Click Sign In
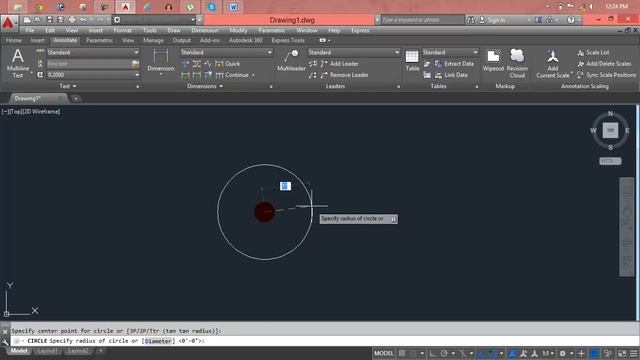This screenshot has width=640, height=360. (493, 20)
